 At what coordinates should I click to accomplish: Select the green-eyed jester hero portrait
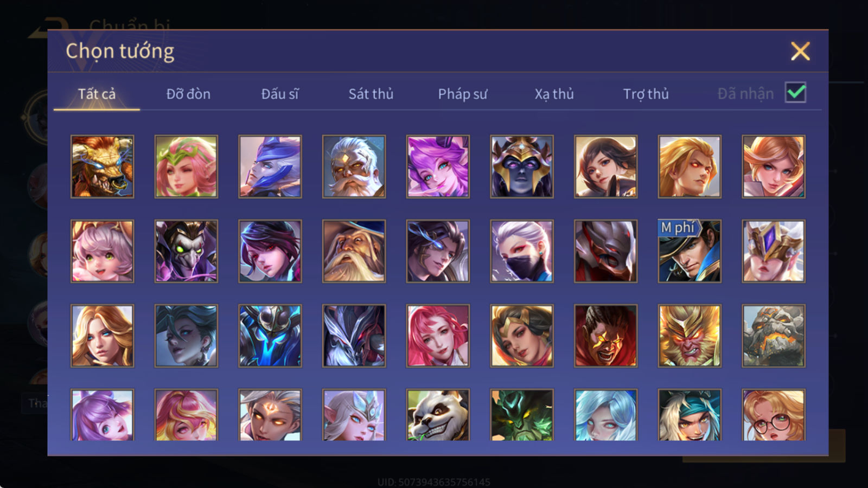click(x=186, y=251)
